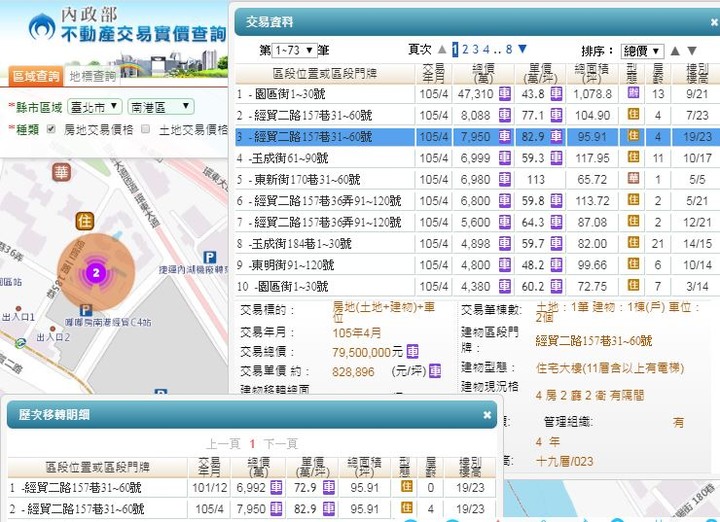Select history row dated 101/12
The image size is (720, 522).
[252, 488]
